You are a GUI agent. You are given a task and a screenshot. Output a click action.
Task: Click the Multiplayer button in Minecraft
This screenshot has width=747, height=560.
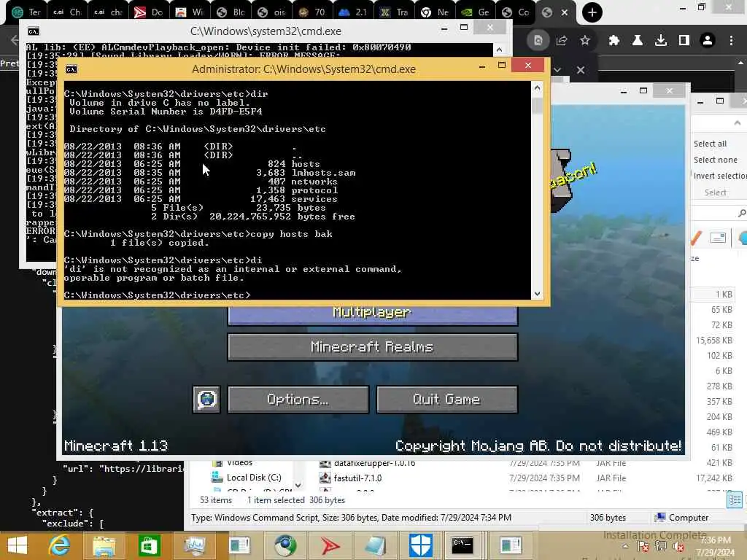tap(373, 314)
